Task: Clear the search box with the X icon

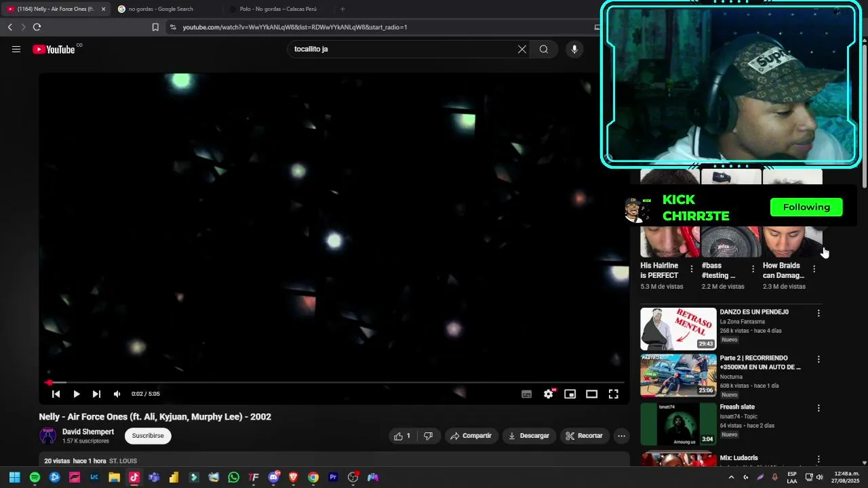Action: (522, 49)
